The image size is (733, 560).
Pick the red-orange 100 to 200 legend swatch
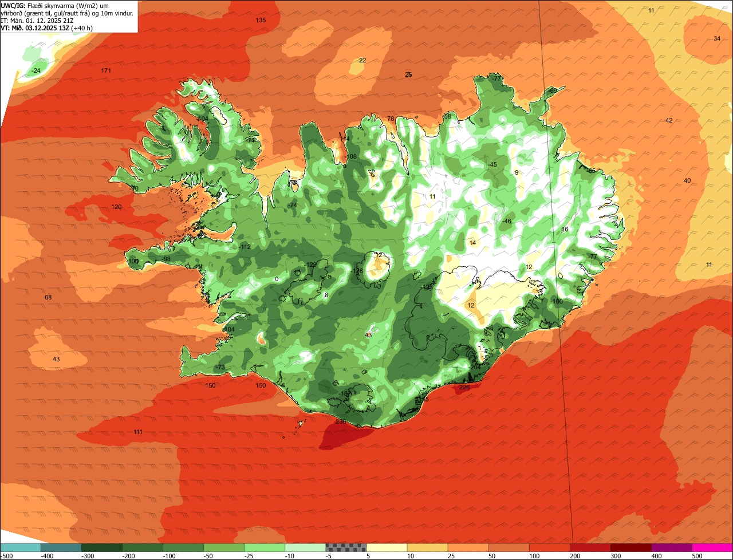[x=549, y=547]
